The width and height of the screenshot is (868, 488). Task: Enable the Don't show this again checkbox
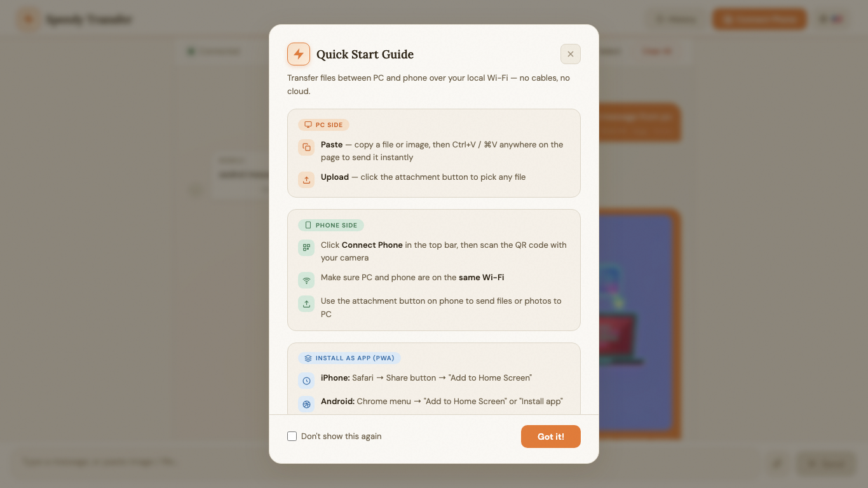click(x=292, y=437)
